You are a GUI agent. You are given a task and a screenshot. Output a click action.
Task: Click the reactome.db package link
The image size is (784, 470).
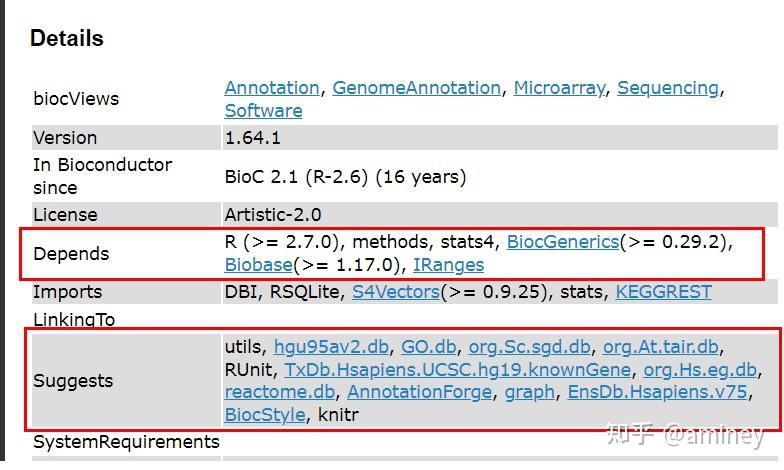(x=280, y=392)
